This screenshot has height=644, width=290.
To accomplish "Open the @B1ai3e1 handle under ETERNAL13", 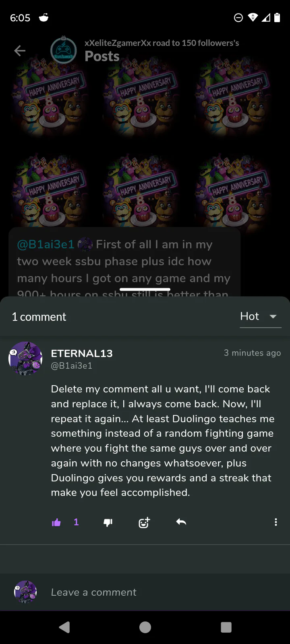I will tap(72, 365).
